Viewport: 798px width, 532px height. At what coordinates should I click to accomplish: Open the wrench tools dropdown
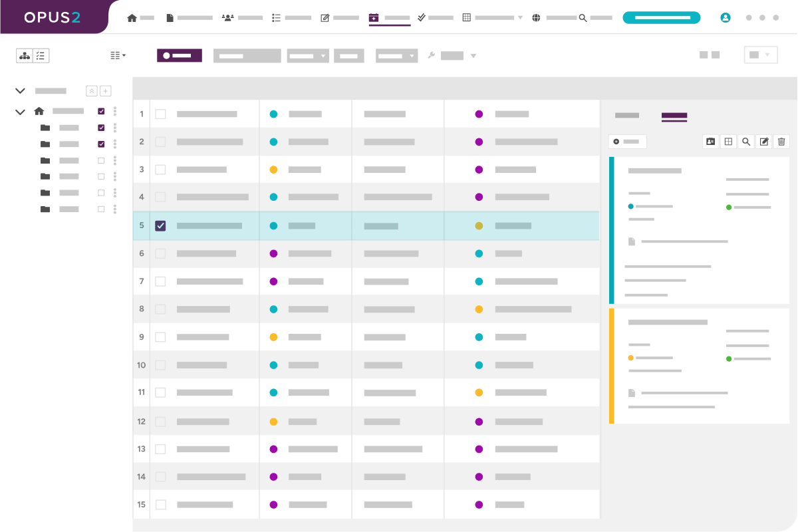tap(452, 56)
